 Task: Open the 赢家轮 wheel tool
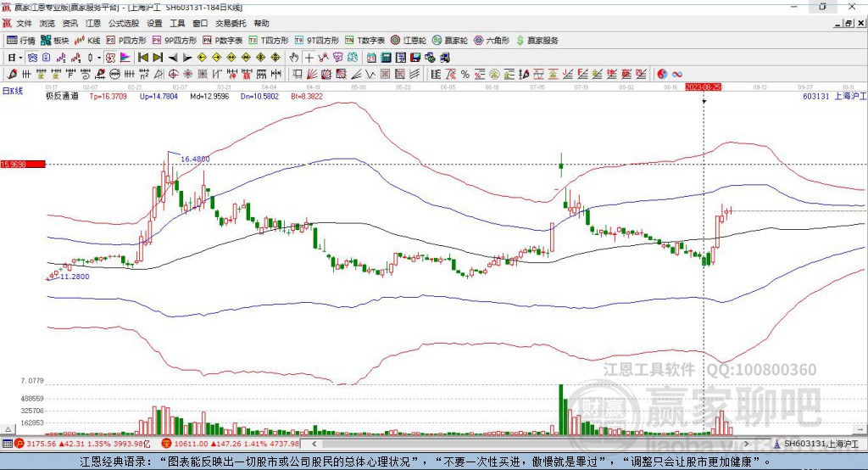[x=450, y=41]
